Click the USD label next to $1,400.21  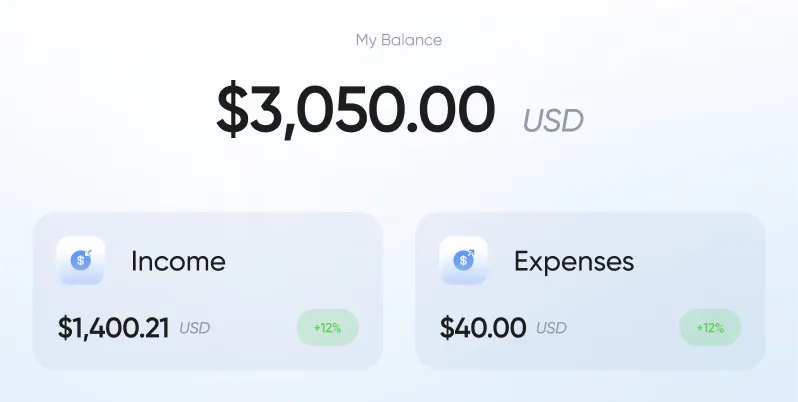click(x=195, y=328)
